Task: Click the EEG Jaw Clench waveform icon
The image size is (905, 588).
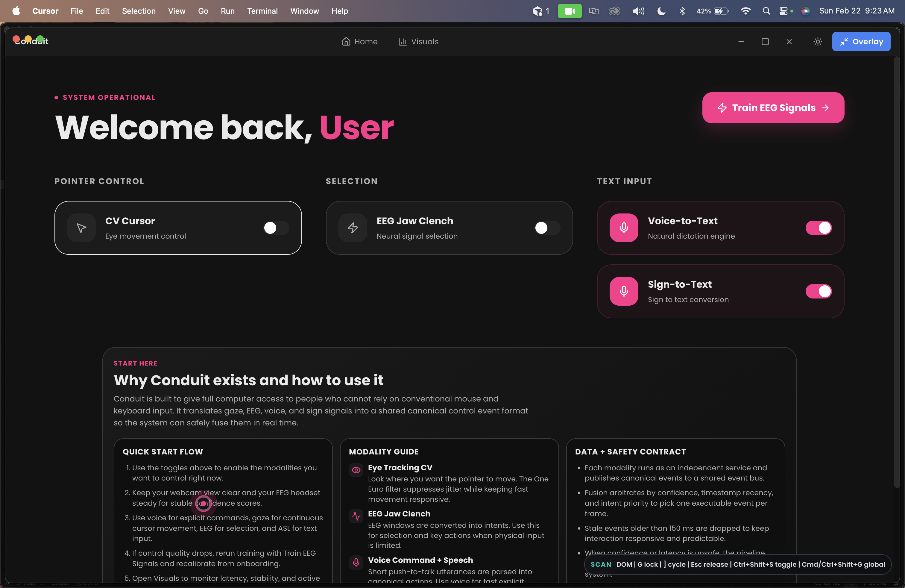Action: tap(356, 516)
